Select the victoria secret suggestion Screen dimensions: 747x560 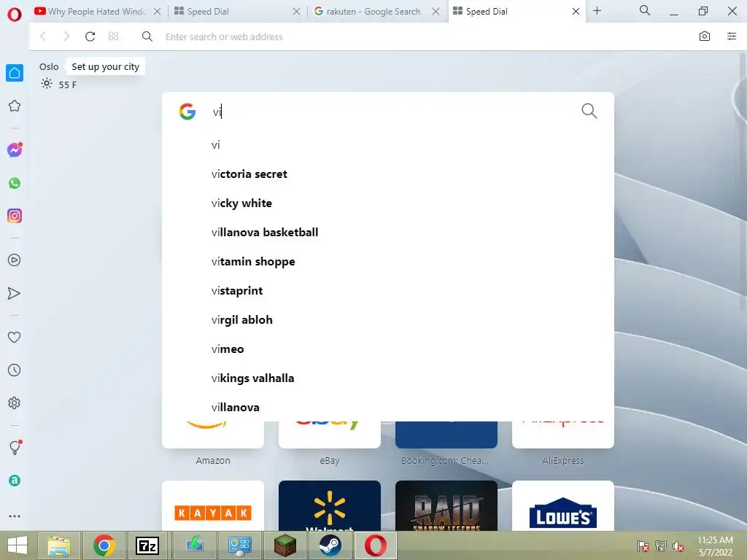click(249, 174)
